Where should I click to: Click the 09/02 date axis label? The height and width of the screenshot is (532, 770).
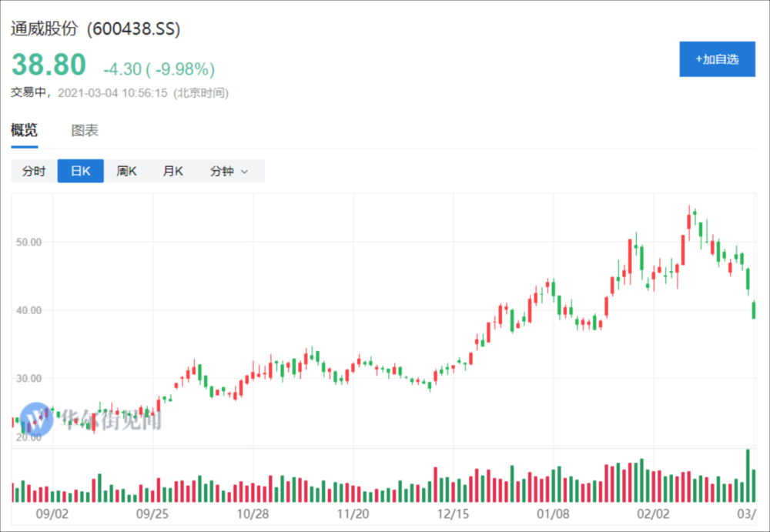pyautogui.click(x=52, y=514)
